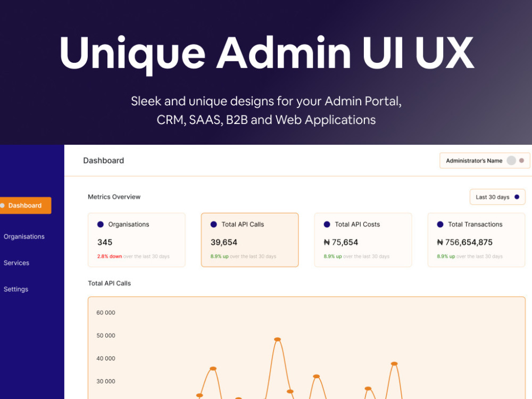Open the Last 30 days filter dropdown
The height and width of the screenshot is (399, 532).
click(x=497, y=197)
